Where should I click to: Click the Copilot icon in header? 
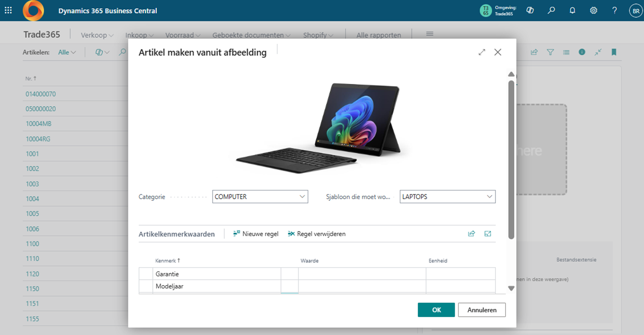point(530,10)
